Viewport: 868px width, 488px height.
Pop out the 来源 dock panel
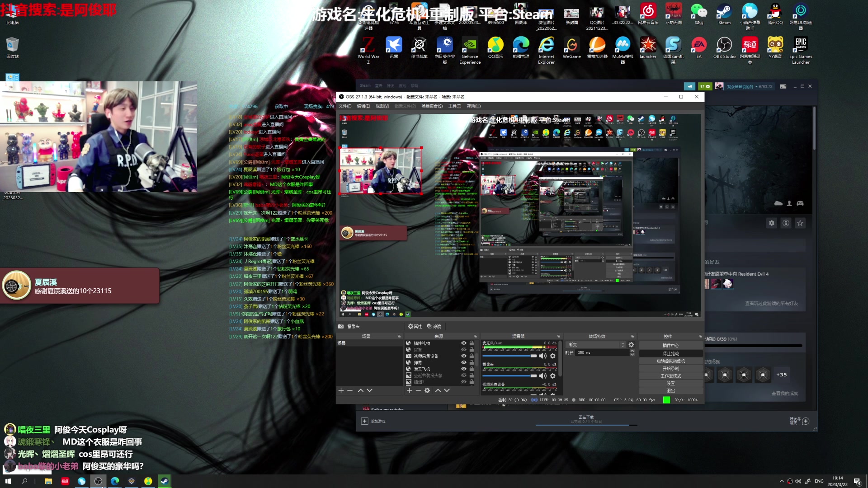click(475, 336)
